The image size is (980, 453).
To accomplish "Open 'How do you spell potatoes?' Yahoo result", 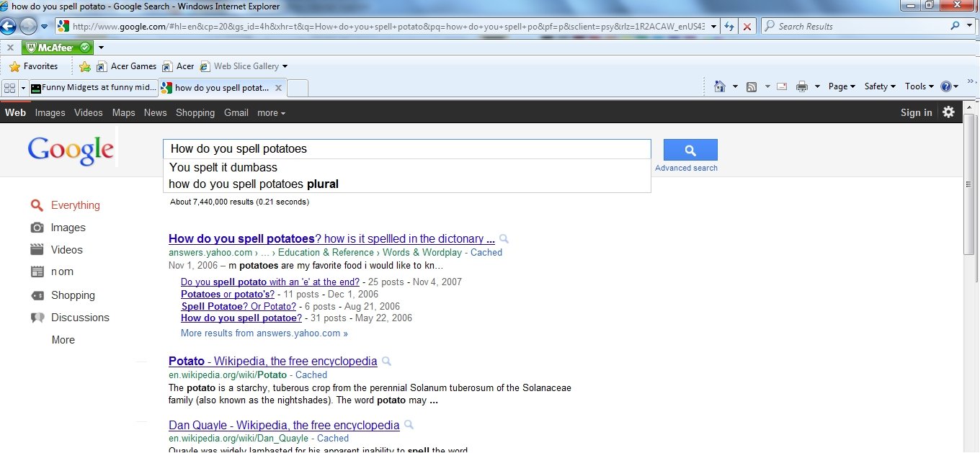I will click(x=331, y=238).
